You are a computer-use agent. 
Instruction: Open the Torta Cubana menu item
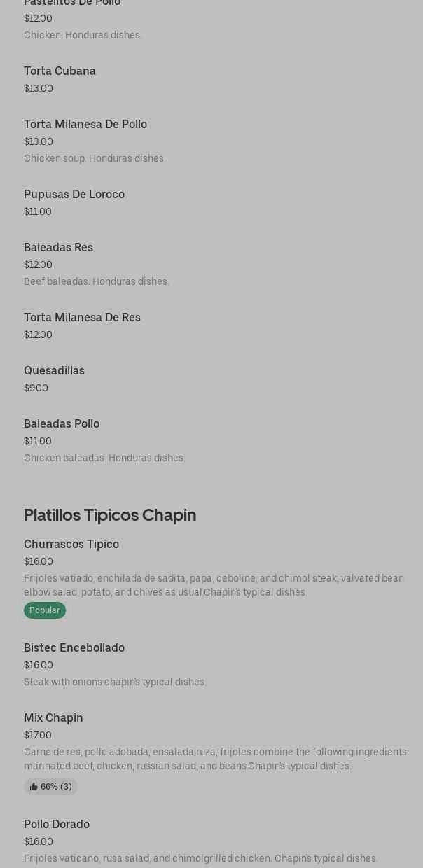coord(60,71)
